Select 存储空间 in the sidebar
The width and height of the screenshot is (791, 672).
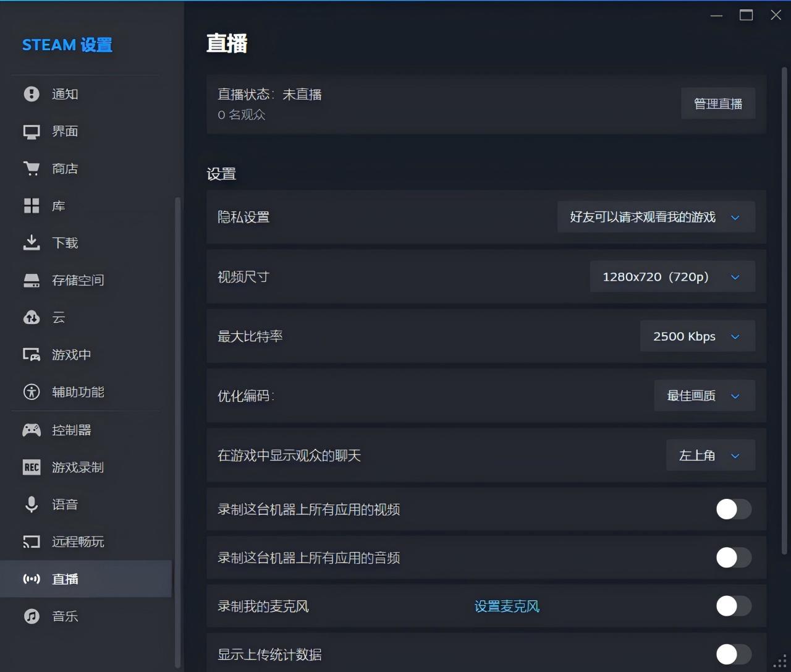pos(86,280)
